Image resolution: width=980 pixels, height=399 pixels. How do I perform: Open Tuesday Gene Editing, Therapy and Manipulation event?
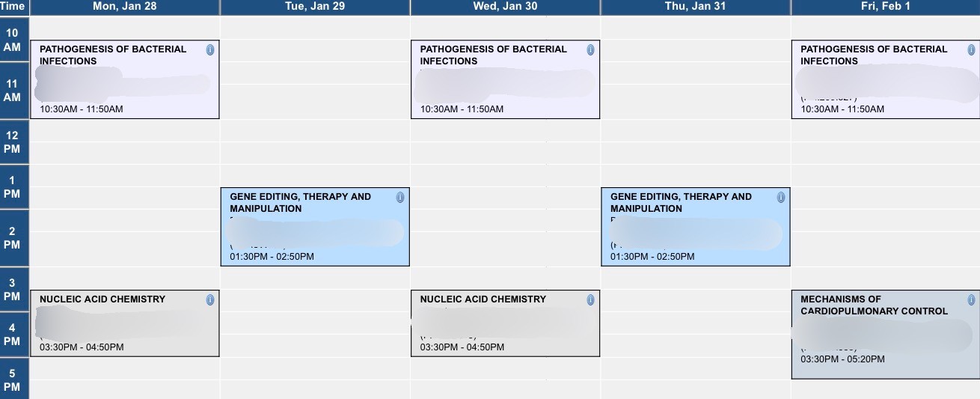point(315,227)
